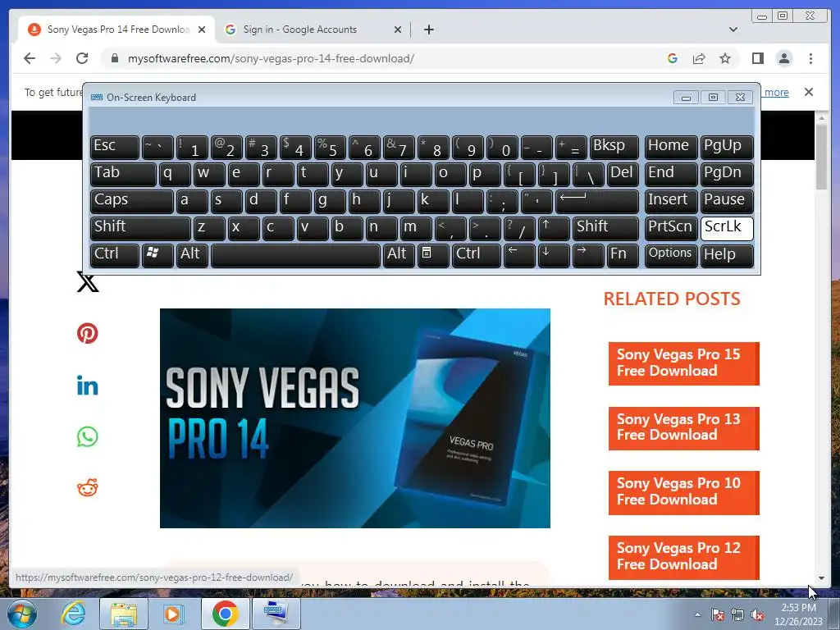The height and width of the screenshot is (630, 840).
Task: Share page on X (Twitter) icon
Action: tap(88, 282)
